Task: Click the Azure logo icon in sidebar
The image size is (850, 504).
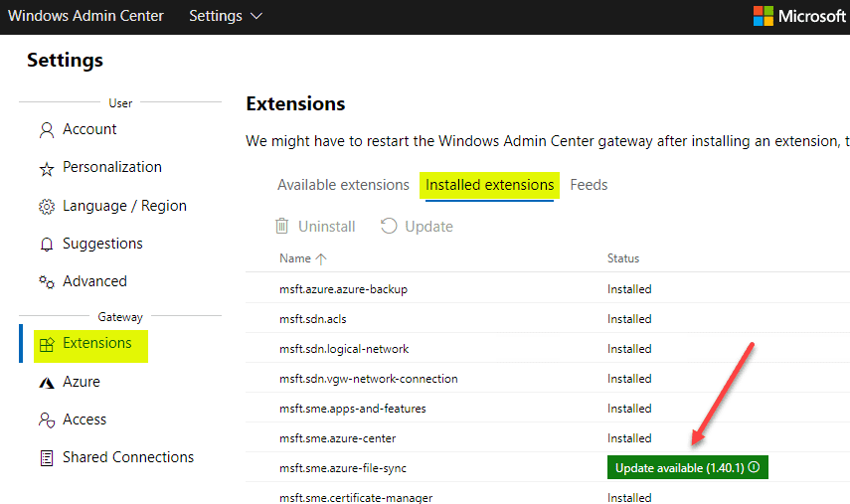Action: (46, 383)
